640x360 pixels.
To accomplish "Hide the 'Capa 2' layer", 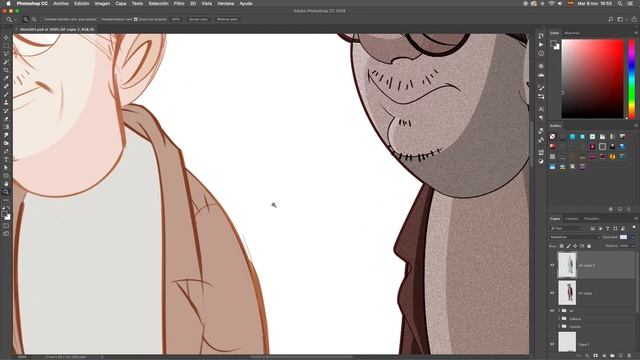I will [552, 344].
